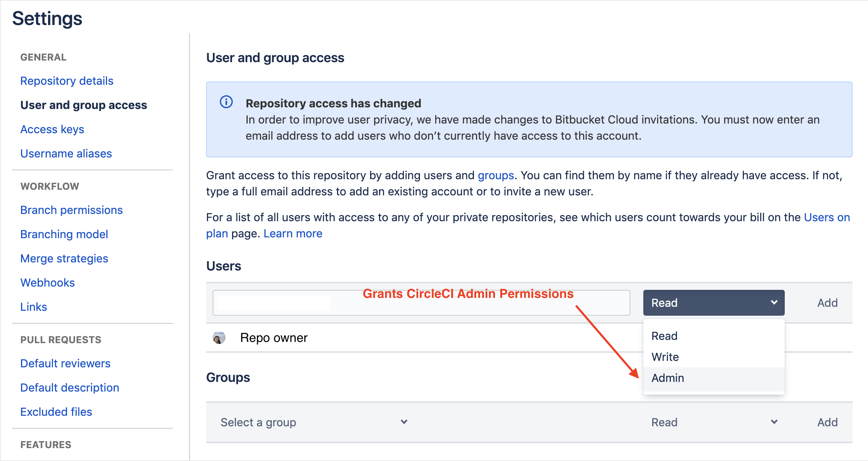Choose Write from the permission list

click(x=665, y=357)
